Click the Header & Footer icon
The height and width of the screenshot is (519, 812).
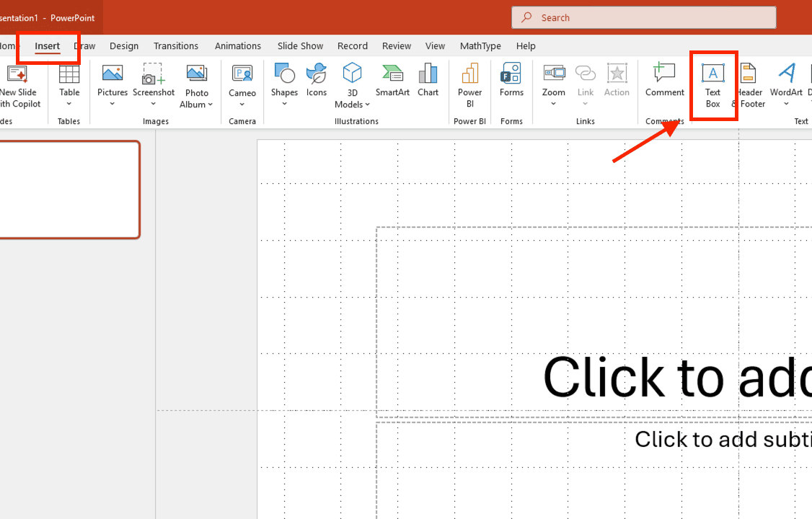tap(749, 74)
